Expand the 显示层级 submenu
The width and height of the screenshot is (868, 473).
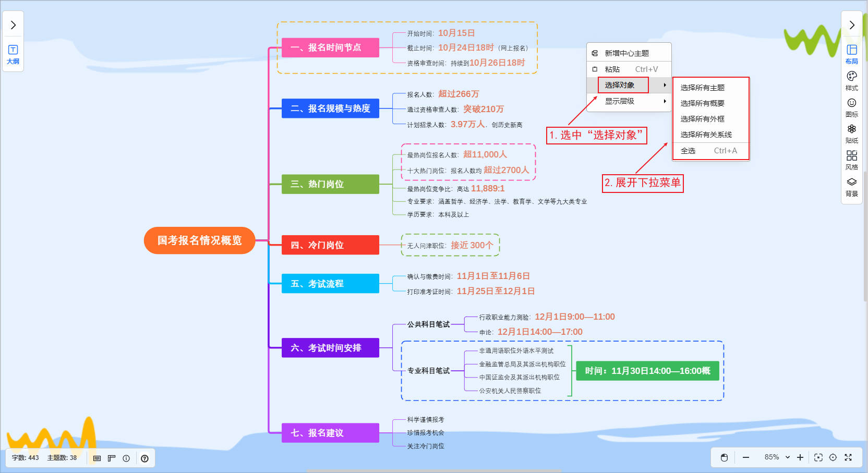pos(629,101)
